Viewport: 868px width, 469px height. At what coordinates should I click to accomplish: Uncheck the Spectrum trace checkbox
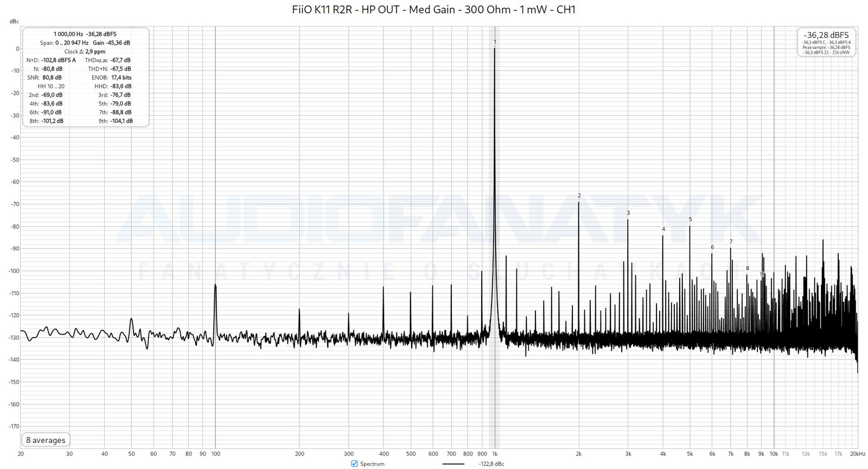point(354,464)
